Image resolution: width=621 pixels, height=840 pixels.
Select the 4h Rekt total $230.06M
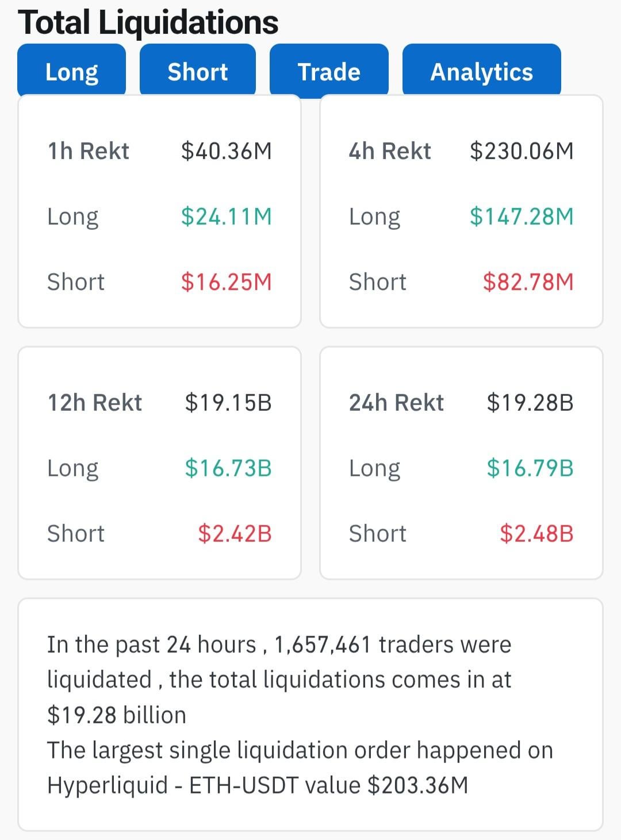tap(522, 151)
